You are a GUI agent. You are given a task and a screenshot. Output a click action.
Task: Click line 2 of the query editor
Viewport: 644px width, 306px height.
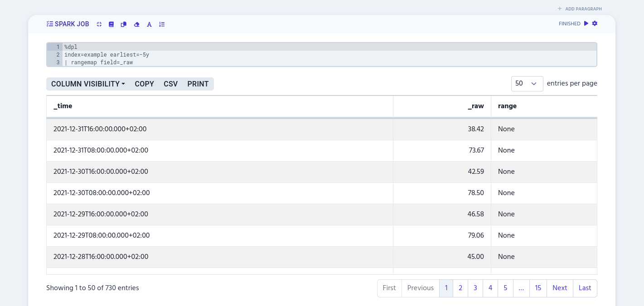107,54
